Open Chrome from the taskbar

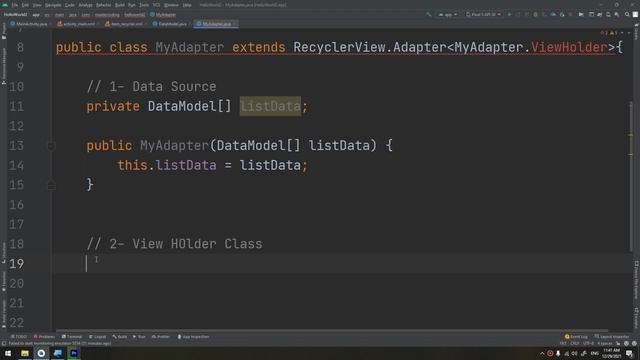(x=41, y=353)
